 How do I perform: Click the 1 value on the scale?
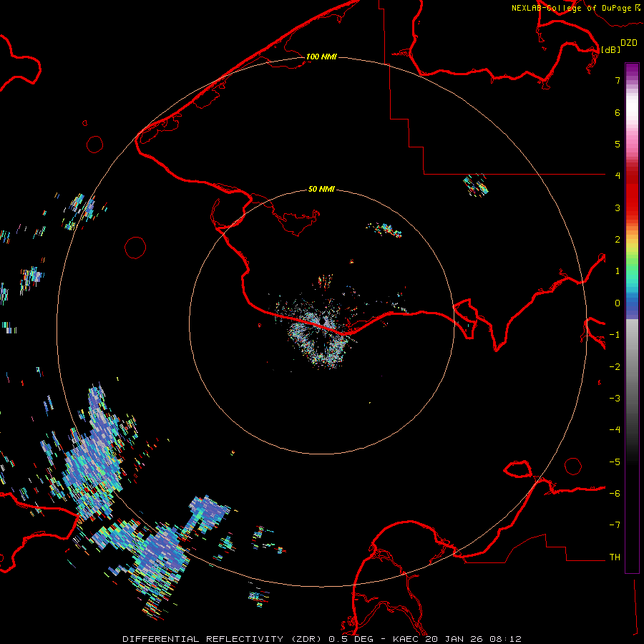pos(618,271)
